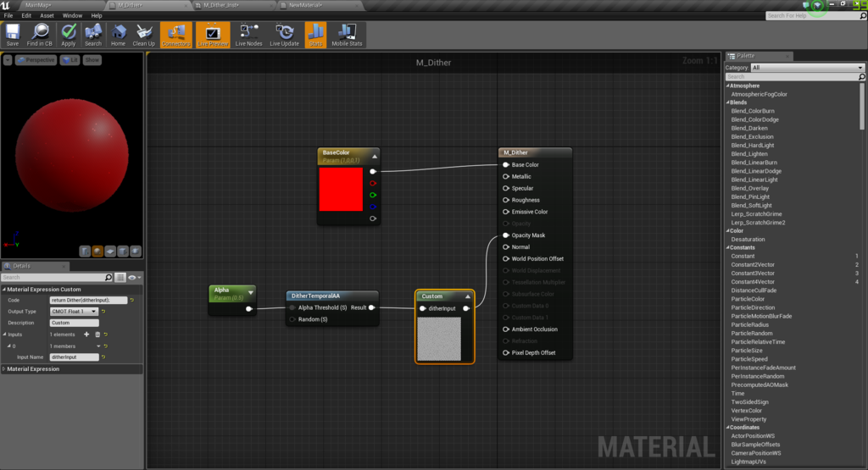Toggle Live Preview in toolbar
868x470 pixels.
point(213,35)
